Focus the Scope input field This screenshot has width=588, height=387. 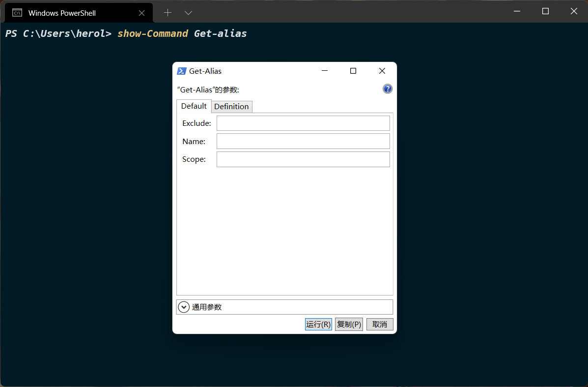(303, 159)
